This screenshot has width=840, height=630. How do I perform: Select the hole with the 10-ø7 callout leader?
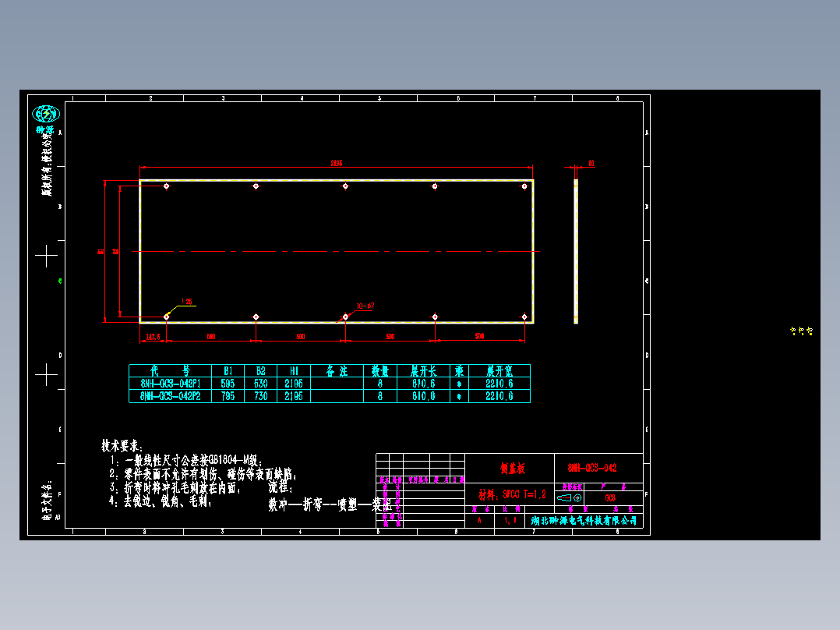345,317
